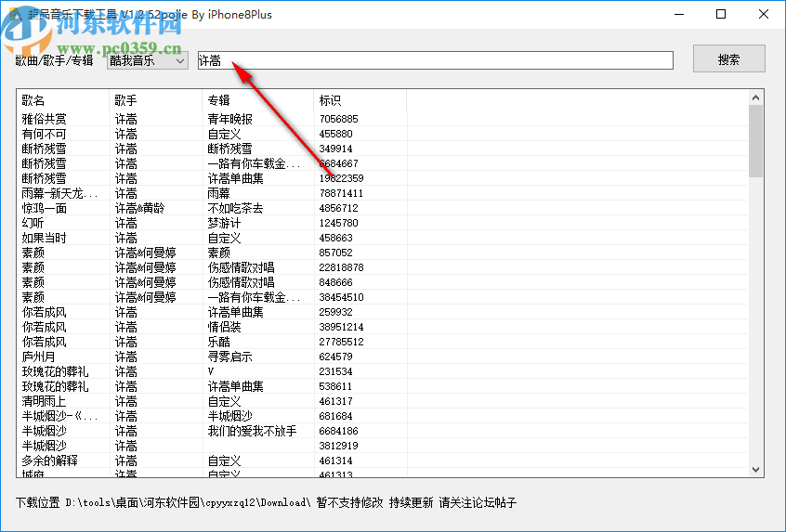Click ID cell 461317

[335, 401]
